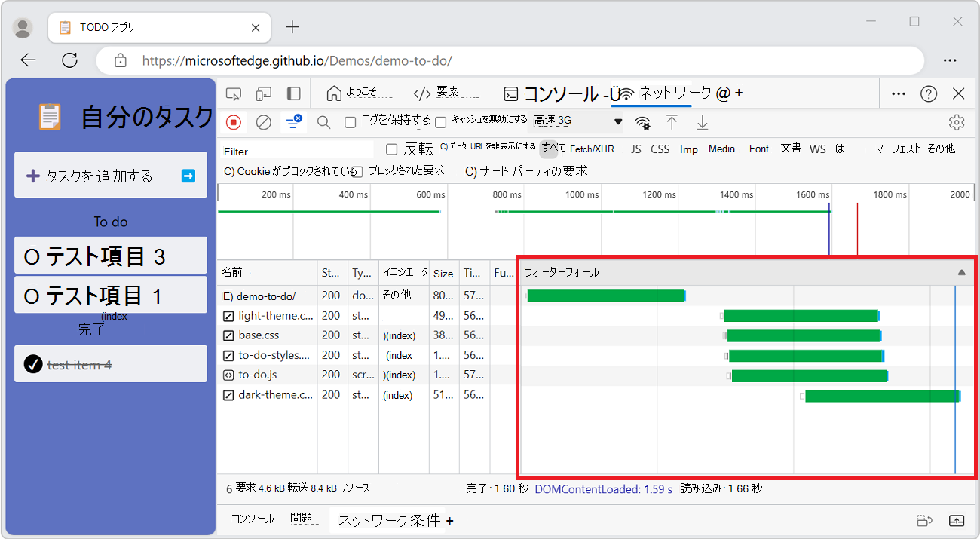Screen dimensions: 980x539
Task: Open the DevTools customize menu
Action: tap(898, 93)
